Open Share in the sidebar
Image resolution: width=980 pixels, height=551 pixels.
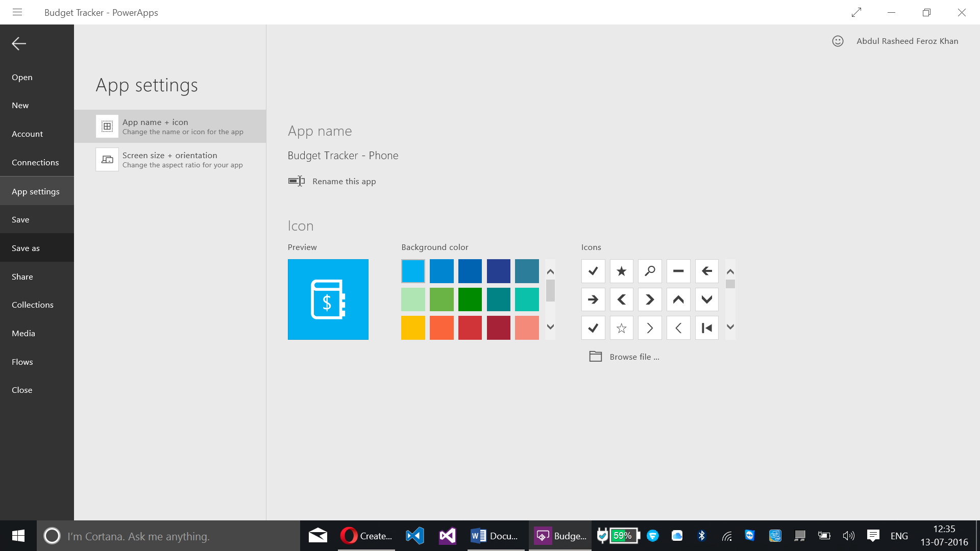click(37, 277)
